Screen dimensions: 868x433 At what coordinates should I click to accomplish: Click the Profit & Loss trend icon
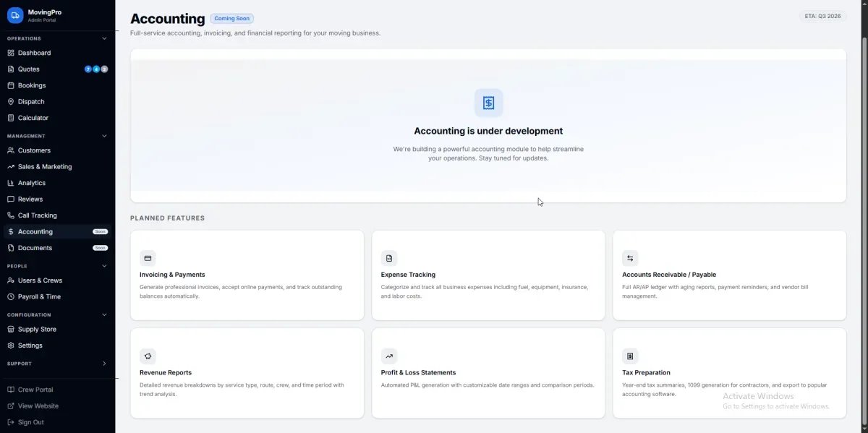point(389,356)
